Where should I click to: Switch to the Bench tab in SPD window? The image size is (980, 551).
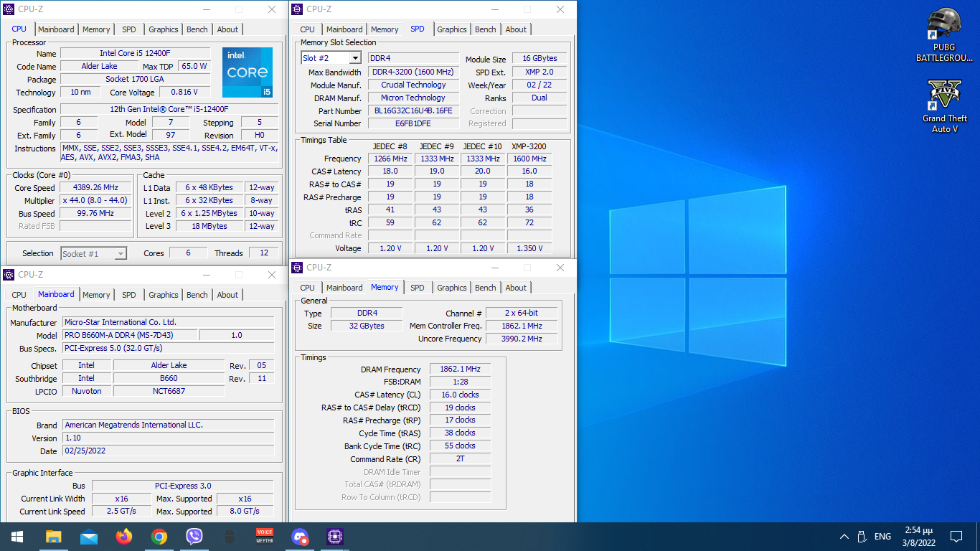(485, 29)
